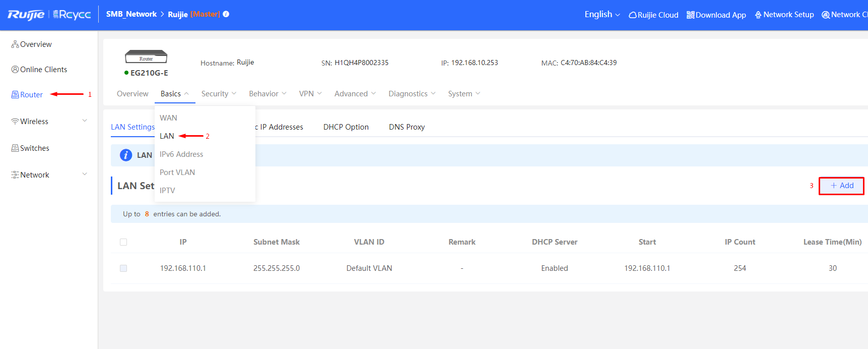Click the IP 192.168.10.253 text

coord(475,63)
